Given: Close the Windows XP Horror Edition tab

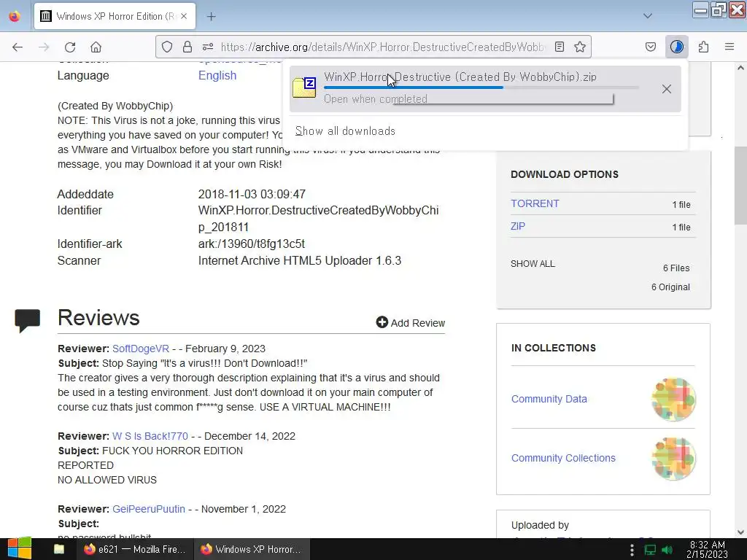Looking at the screenshot, I should click(x=184, y=16).
